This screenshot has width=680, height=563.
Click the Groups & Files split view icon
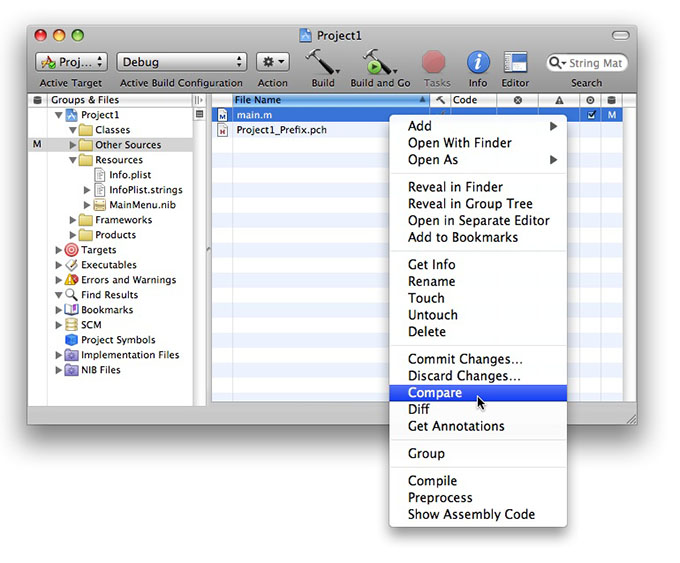[198, 100]
